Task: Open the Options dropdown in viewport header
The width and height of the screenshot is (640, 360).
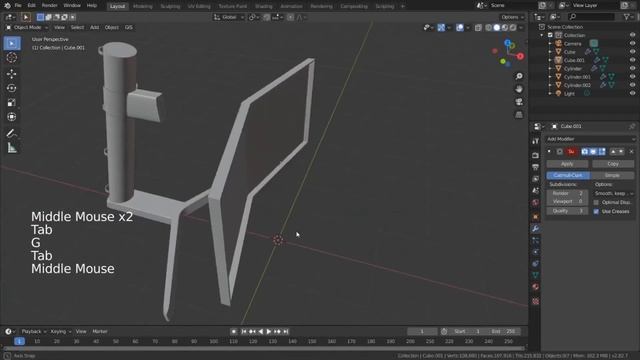Action: click(x=512, y=17)
